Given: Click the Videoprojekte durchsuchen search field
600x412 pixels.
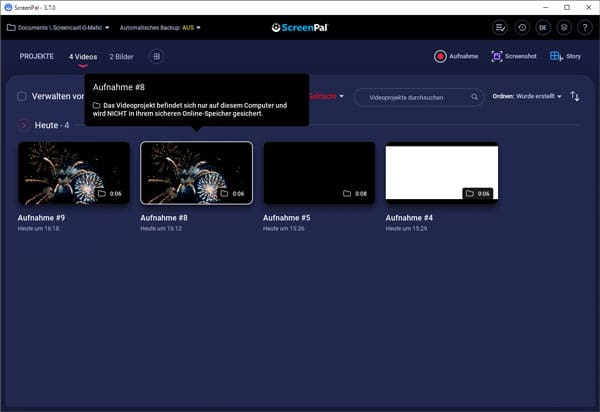Looking at the screenshot, I should pos(418,97).
